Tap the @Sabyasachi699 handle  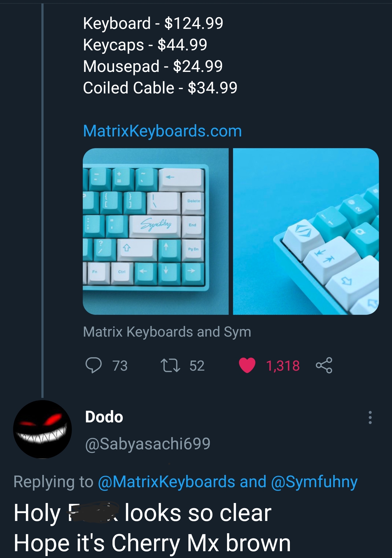click(x=148, y=444)
